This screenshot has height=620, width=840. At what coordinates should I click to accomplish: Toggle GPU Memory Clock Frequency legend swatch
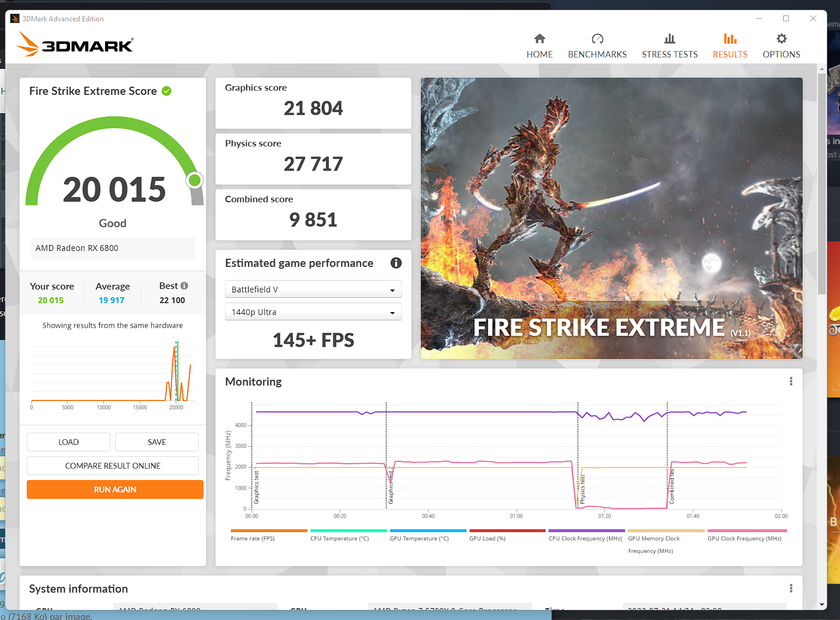(666, 530)
